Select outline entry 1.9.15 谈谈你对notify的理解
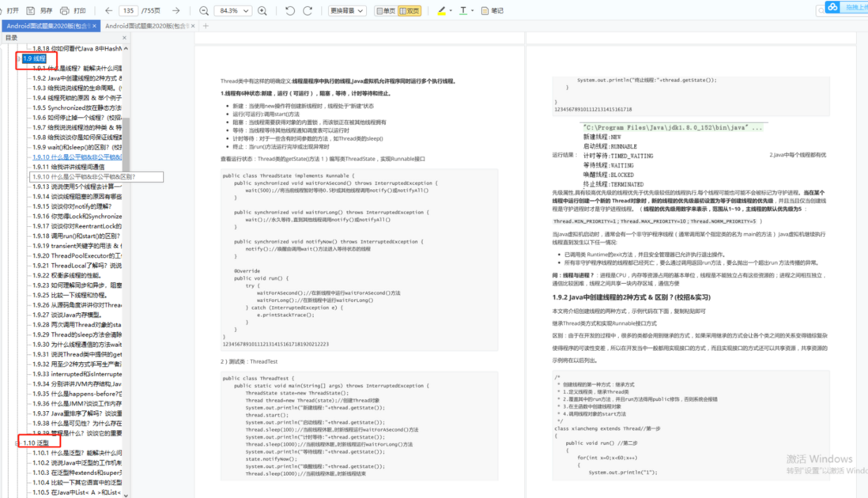Screen dimensions: 868x498 72,206
